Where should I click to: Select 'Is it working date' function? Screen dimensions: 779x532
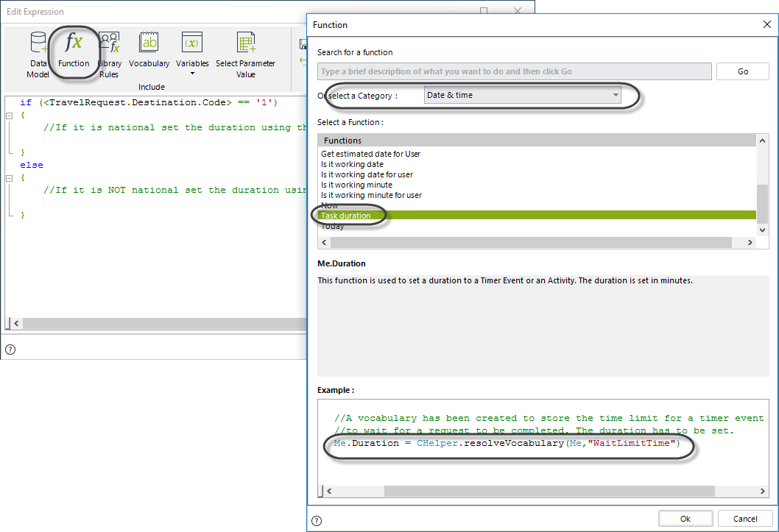point(352,164)
